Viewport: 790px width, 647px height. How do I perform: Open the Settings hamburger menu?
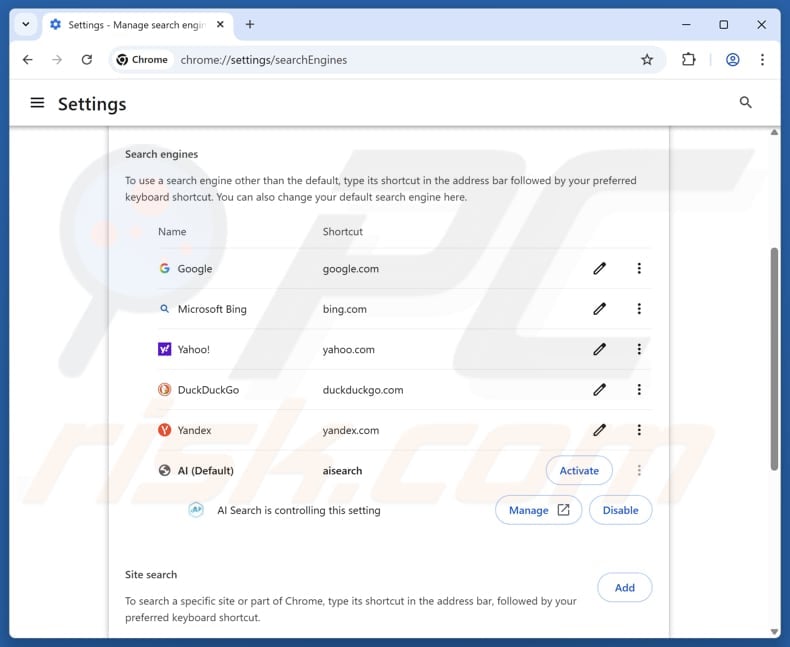37,103
